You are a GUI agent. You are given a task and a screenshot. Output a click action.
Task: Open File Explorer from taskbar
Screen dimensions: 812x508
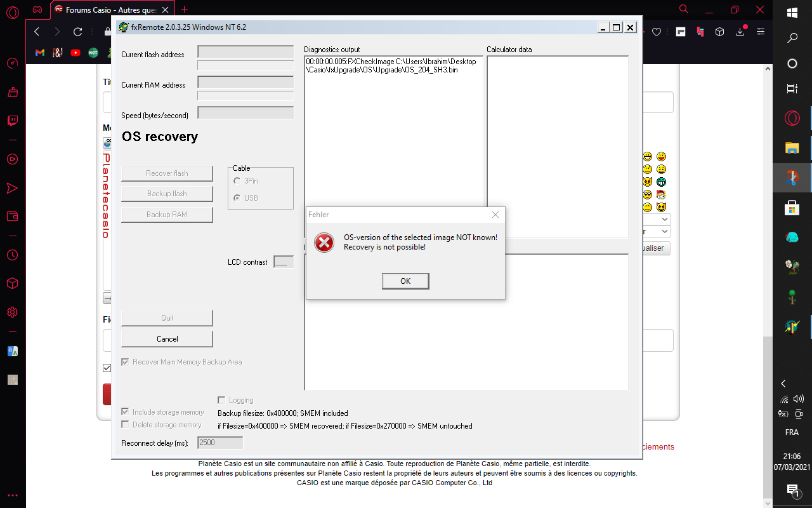pos(792,148)
